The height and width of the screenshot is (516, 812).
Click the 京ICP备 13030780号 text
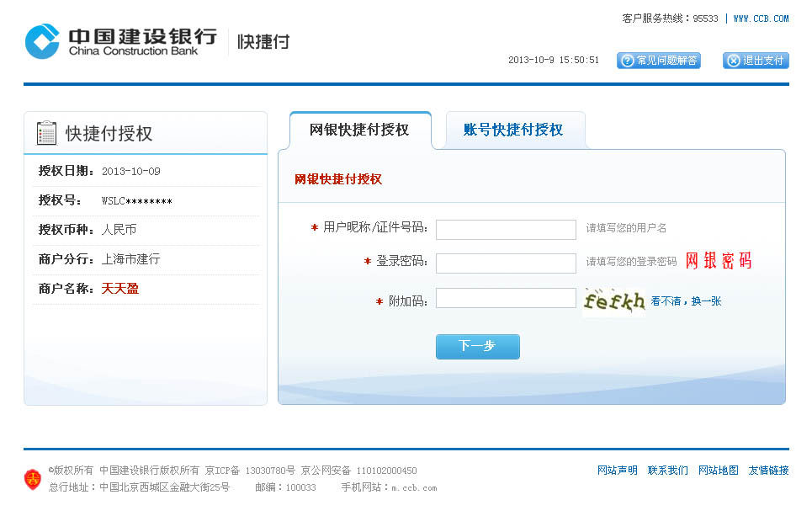click(250, 471)
